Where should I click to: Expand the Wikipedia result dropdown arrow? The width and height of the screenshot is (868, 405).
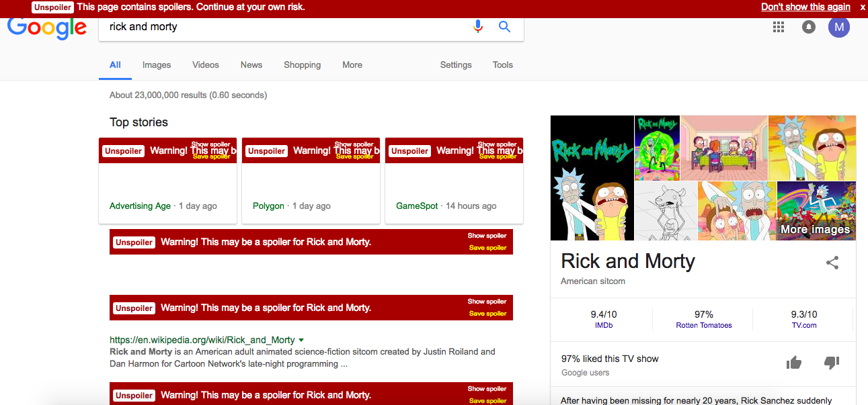pyautogui.click(x=301, y=341)
